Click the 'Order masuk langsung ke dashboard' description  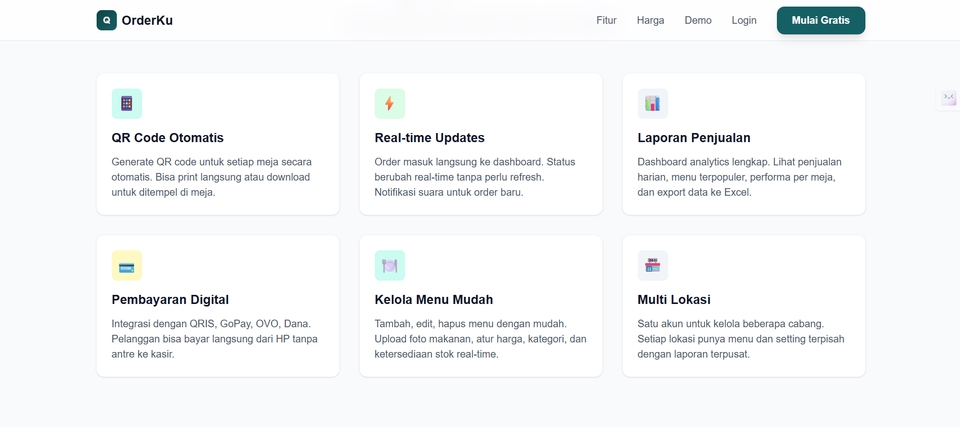[475, 177]
